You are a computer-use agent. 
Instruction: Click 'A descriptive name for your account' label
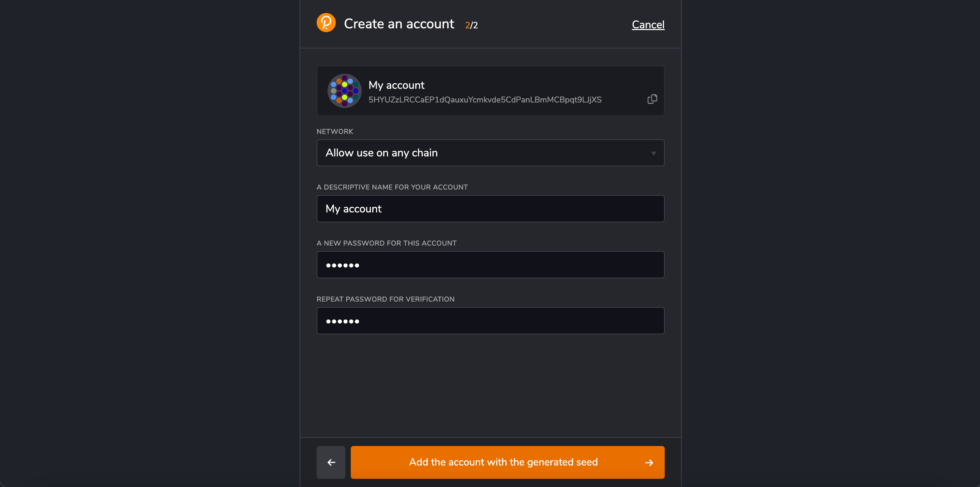[x=392, y=187]
